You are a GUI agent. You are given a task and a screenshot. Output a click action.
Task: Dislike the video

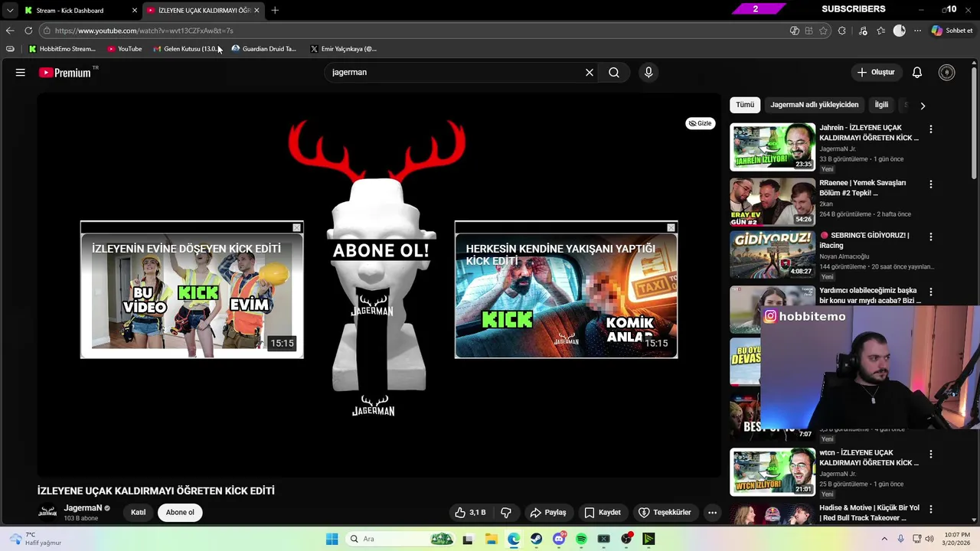506,512
